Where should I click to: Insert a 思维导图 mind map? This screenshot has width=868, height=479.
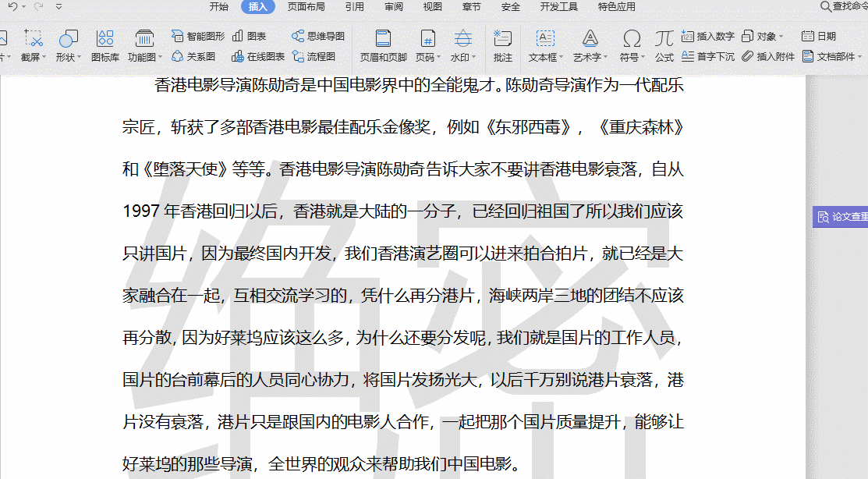coord(317,36)
